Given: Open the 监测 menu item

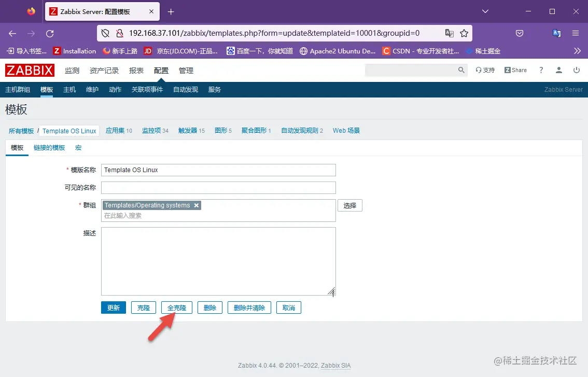Looking at the screenshot, I should 73,70.
